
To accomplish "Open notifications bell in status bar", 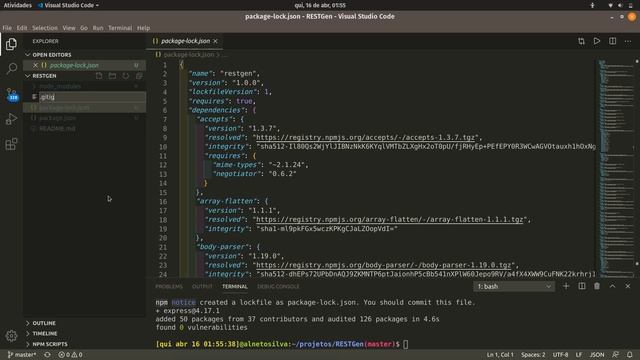I will (630, 355).
